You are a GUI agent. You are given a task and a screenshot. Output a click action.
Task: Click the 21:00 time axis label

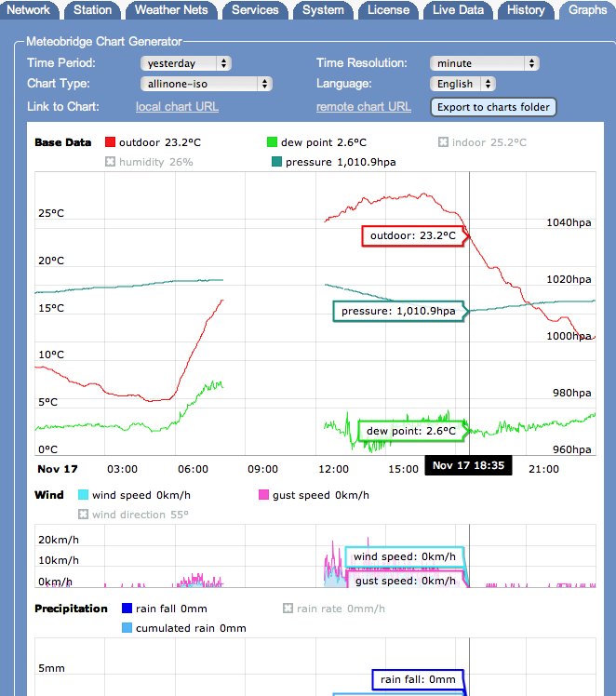[543, 469]
